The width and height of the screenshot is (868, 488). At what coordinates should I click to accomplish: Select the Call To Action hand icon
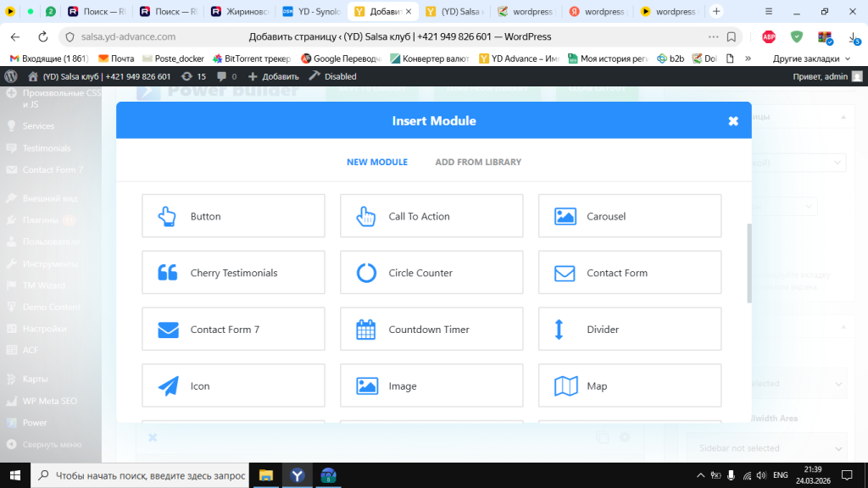(x=365, y=216)
